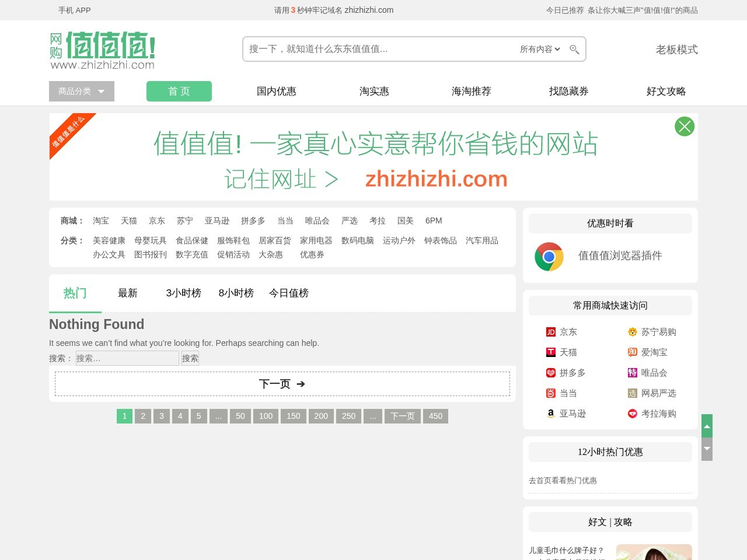Click the green scroll-to-top arrow
Viewport: 747px width, 560px height.
[x=707, y=426]
